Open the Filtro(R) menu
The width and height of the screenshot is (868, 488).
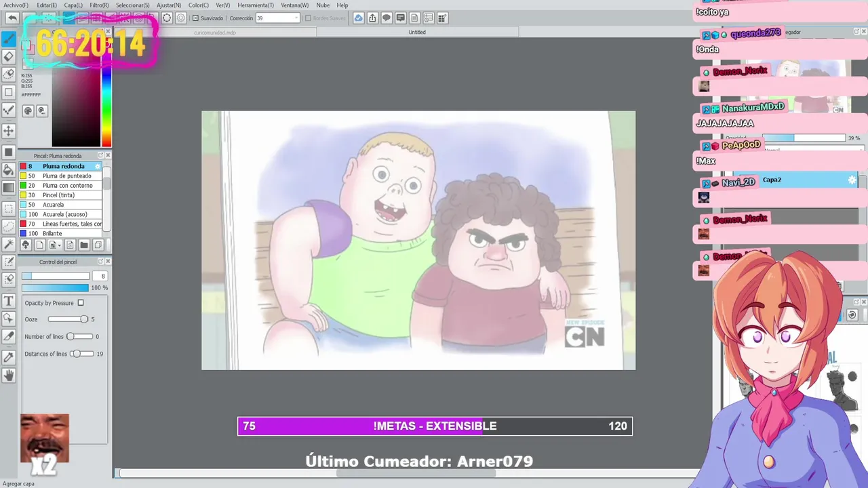99,5
